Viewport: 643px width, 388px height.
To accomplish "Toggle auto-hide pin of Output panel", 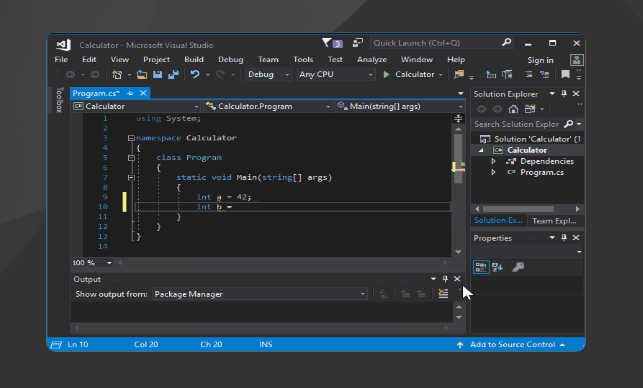I will pos(445,279).
